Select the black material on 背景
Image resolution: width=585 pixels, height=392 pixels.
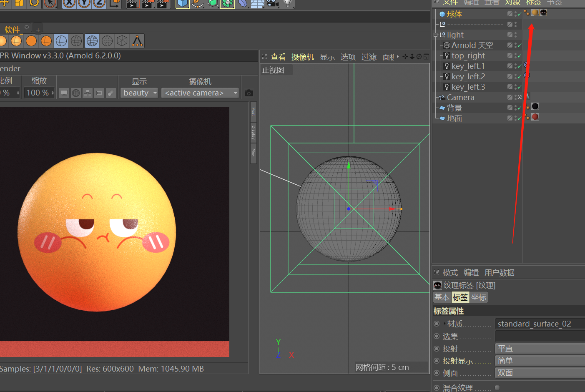(x=535, y=106)
